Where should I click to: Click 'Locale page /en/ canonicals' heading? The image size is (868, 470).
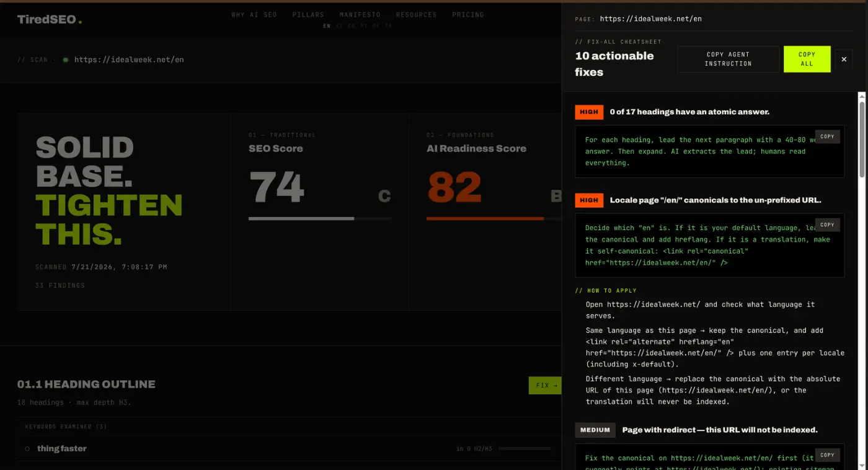(x=715, y=200)
